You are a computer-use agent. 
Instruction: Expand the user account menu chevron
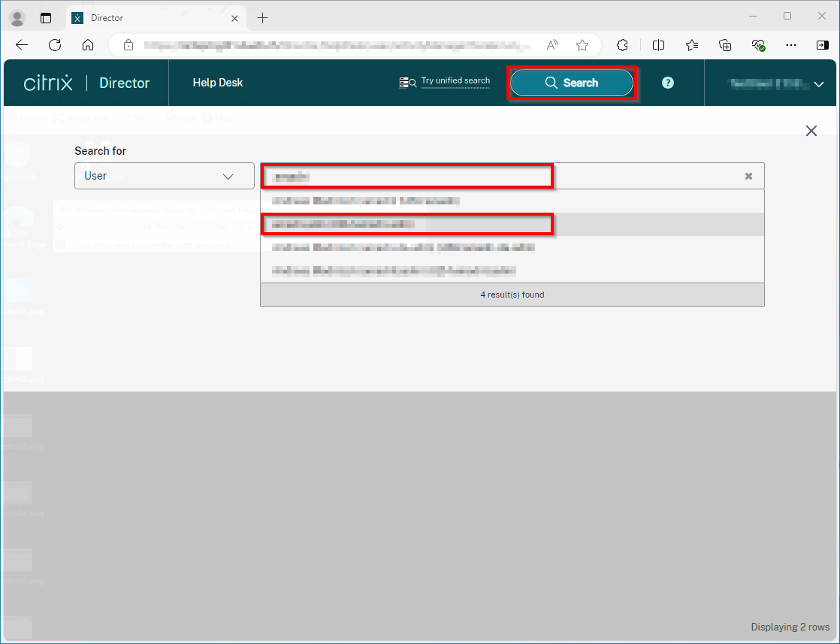(x=819, y=84)
